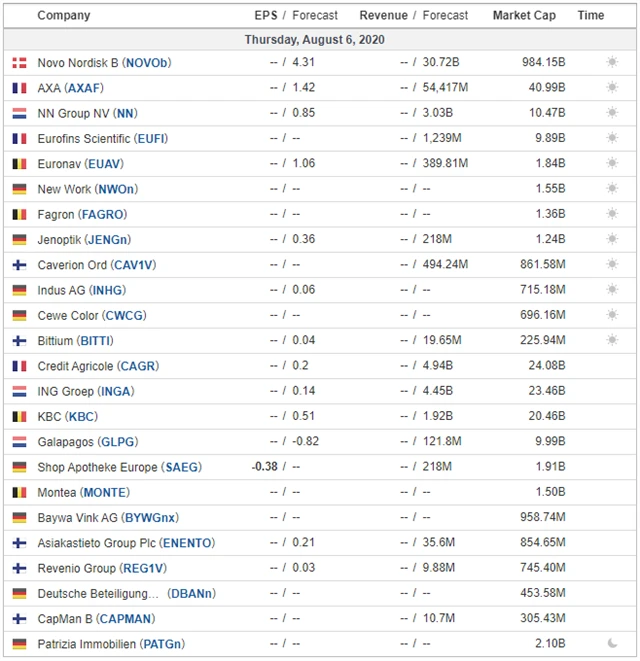Click the Finland flag next to Caverion Ord

[19, 265]
